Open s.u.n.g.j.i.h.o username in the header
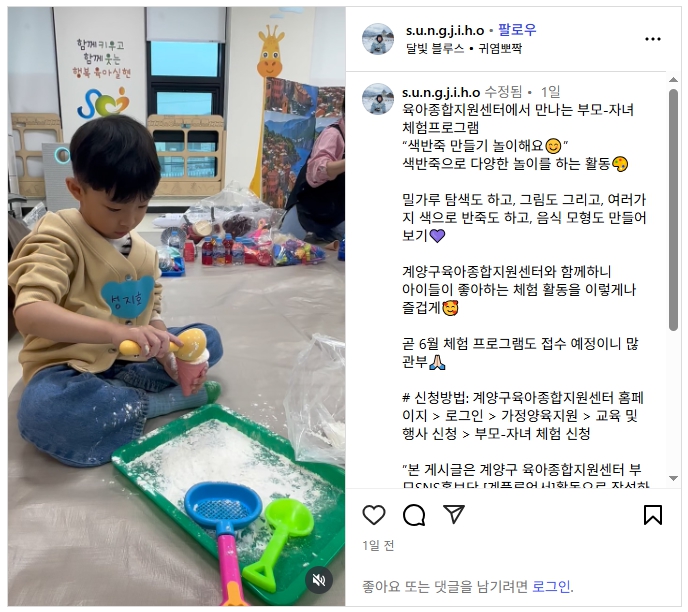This screenshot has width=688, height=612. tap(444, 30)
